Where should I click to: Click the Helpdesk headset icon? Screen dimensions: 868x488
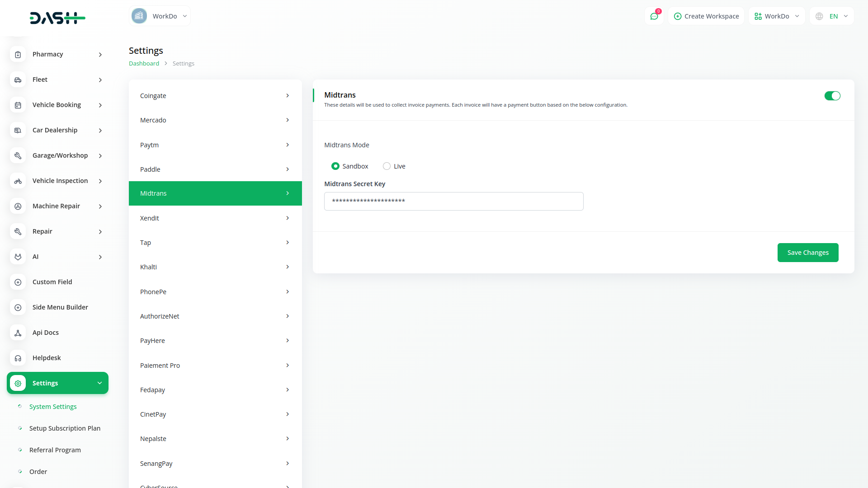18,358
